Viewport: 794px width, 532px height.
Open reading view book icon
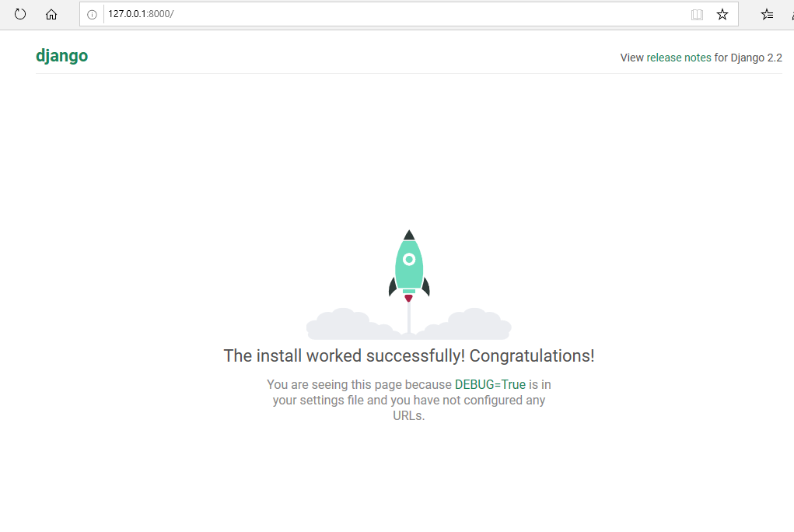[698, 15]
